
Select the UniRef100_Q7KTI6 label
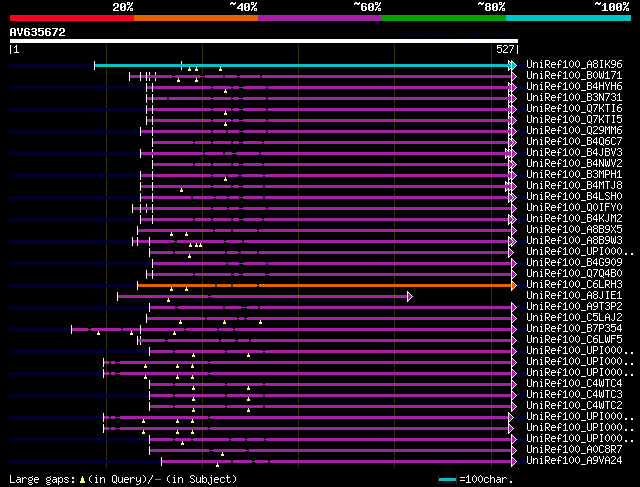574,109
